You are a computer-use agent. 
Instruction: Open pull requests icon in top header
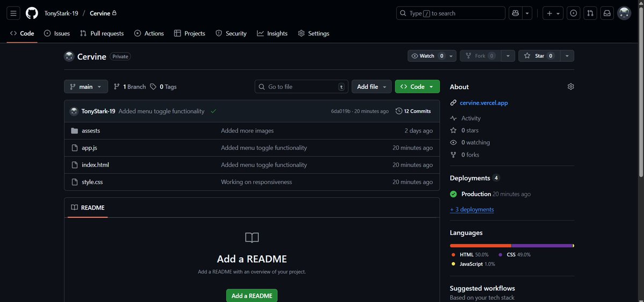tap(590, 13)
